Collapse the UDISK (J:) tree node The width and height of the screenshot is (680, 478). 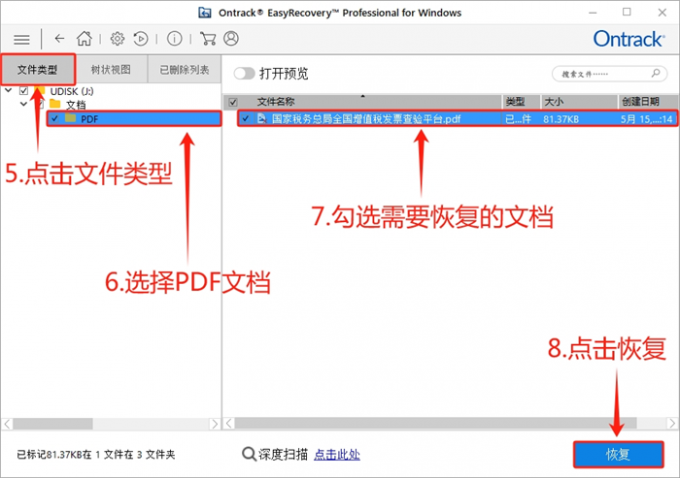[8, 91]
